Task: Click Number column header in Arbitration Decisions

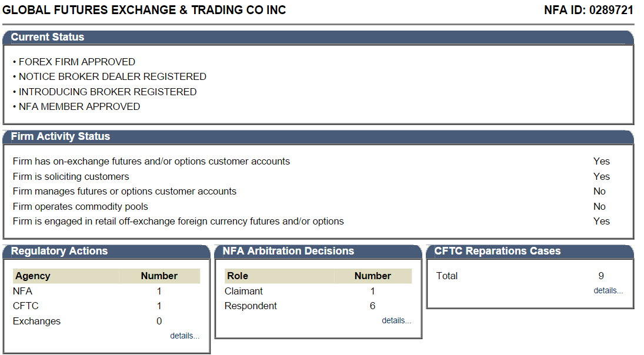Action: point(372,276)
